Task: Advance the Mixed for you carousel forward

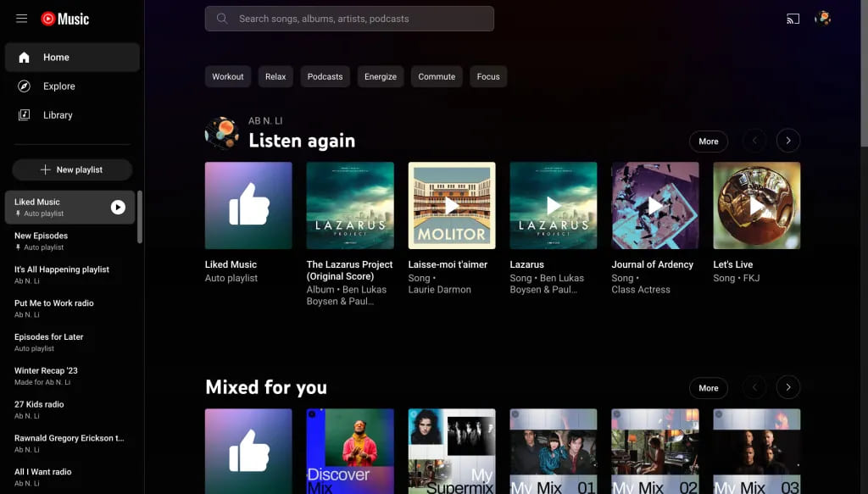Action: point(787,387)
